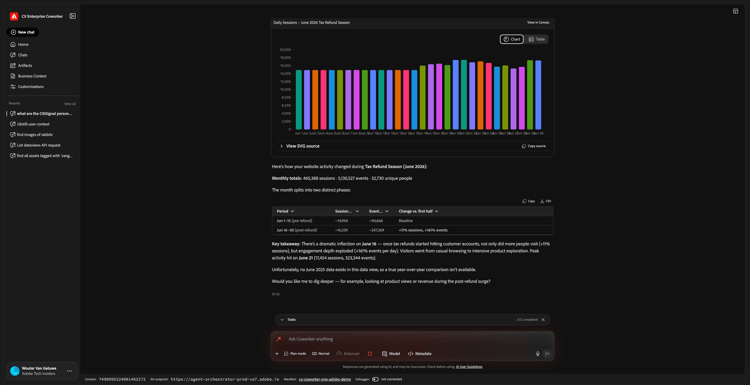Open the Event... column header dropdown
Image resolution: width=750 pixels, height=385 pixels.
click(387, 211)
